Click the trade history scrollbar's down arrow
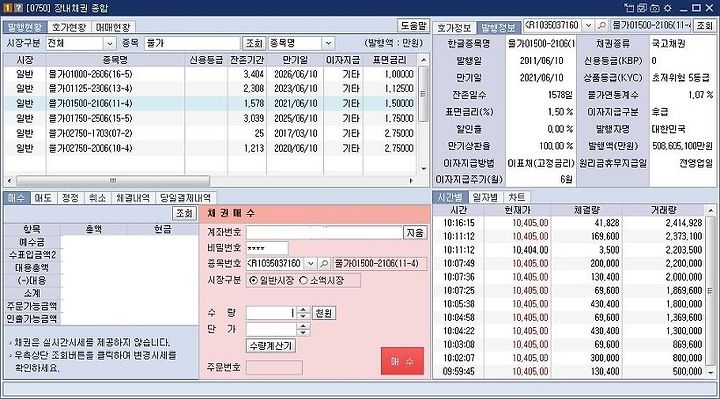Viewport: 720px width, 399px height. 710,372
